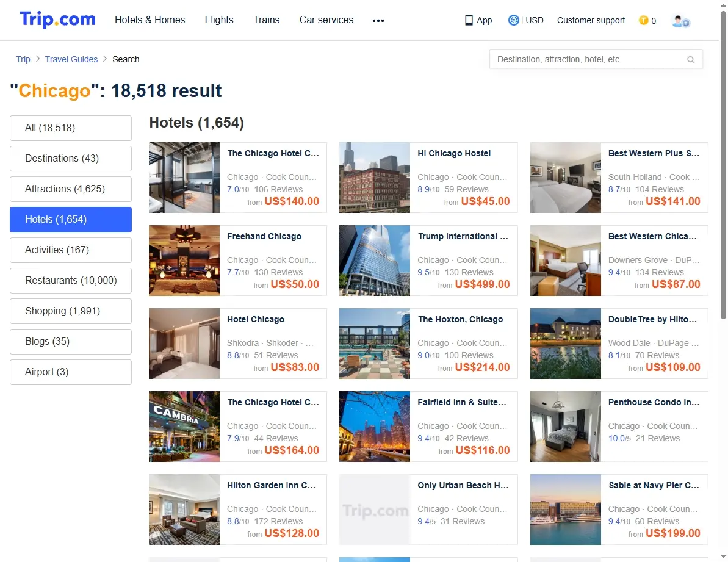Click the scrollbar down arrow
728x562 pixels.
coord(723,557)
